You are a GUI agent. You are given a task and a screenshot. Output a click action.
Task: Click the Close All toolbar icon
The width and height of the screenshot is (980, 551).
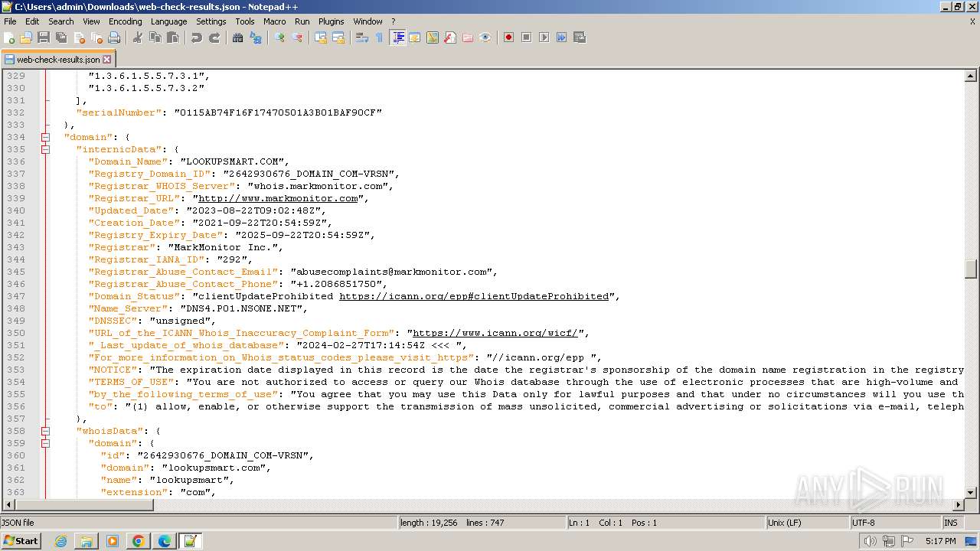[96, 37]
